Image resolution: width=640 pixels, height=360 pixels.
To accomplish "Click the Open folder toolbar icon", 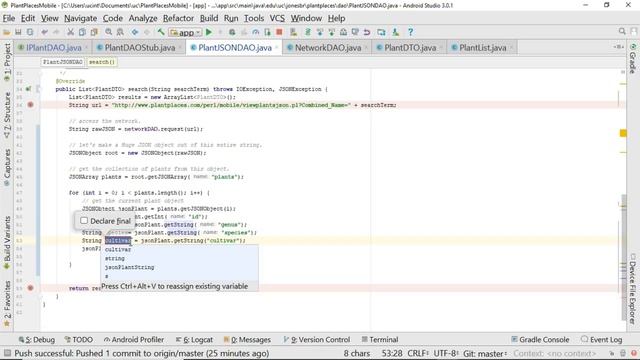I will click(x=7, y=32).
